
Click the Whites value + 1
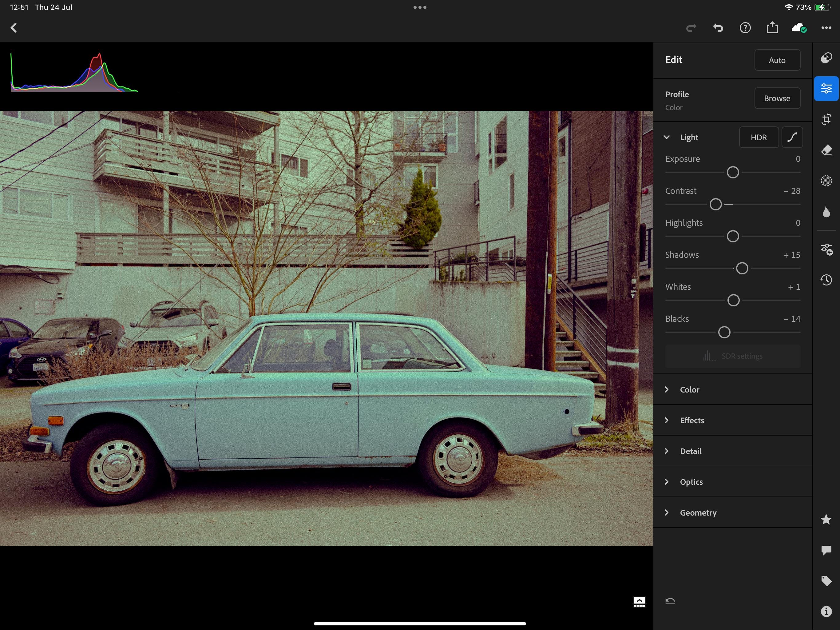click(x=794, y=287)
